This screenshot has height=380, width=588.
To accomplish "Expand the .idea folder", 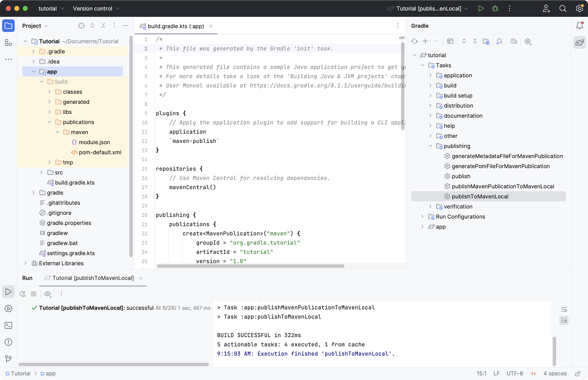I will [x=34, y=61].
